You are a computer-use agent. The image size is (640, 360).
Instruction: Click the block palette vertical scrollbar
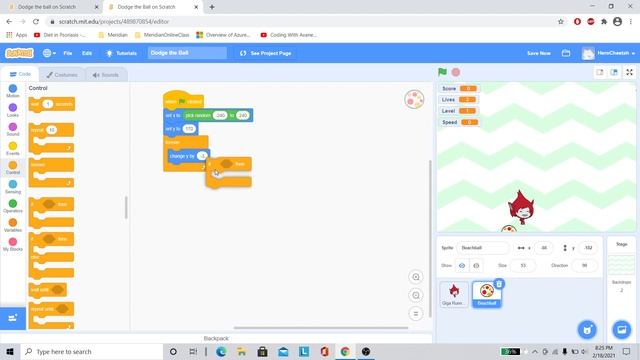[126, 207]
